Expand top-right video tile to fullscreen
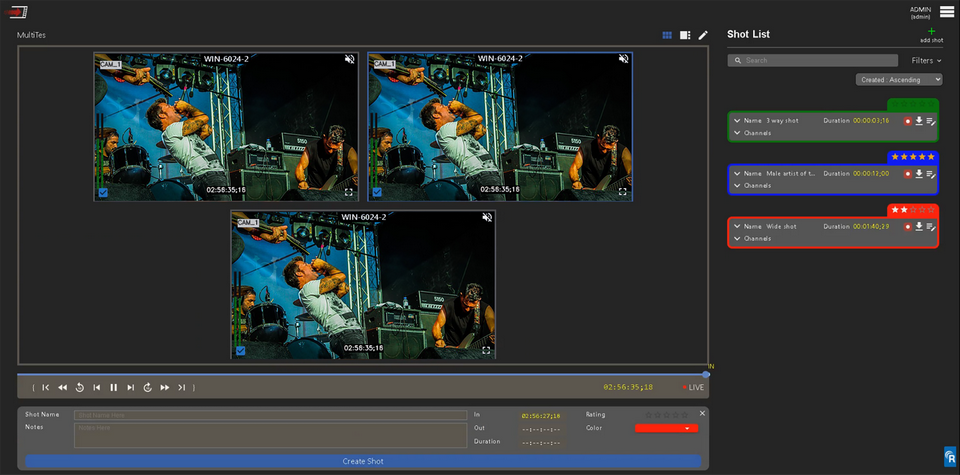 (623, 192)
